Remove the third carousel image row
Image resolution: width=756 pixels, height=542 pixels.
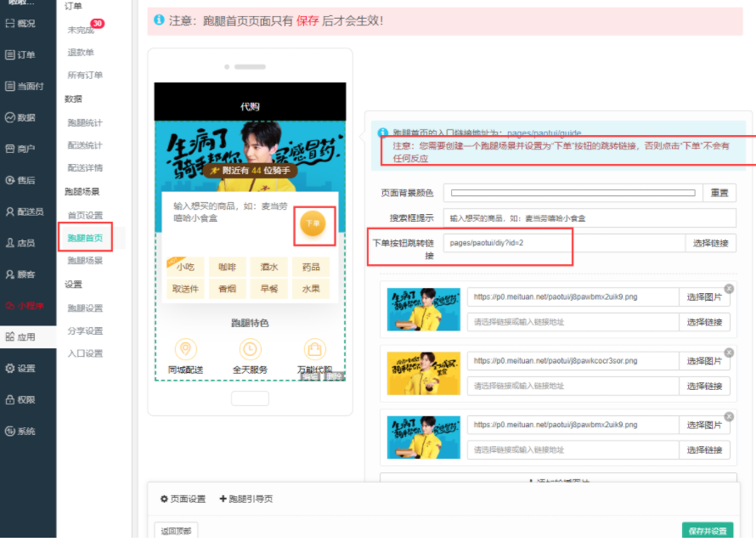pyautogui.click(x=729, y=416)
